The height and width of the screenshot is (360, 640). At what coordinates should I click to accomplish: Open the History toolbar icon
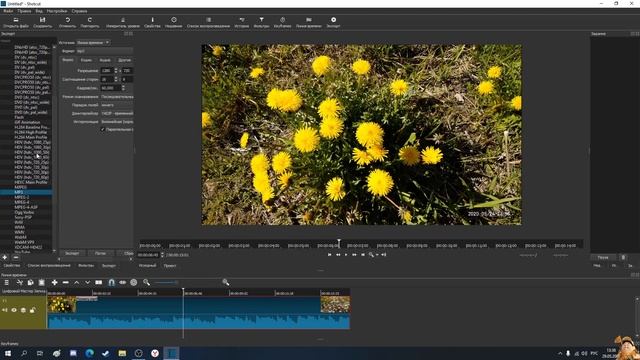242,20
